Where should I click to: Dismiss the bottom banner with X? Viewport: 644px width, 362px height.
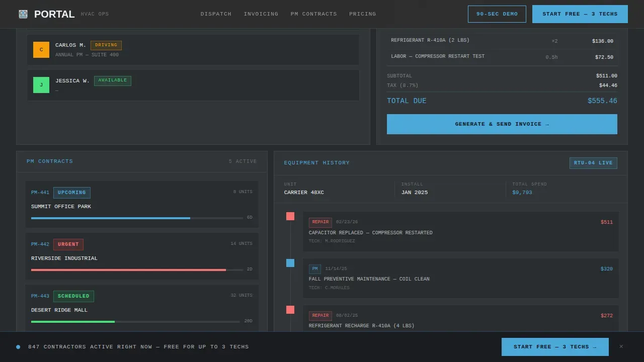(621, 347)
